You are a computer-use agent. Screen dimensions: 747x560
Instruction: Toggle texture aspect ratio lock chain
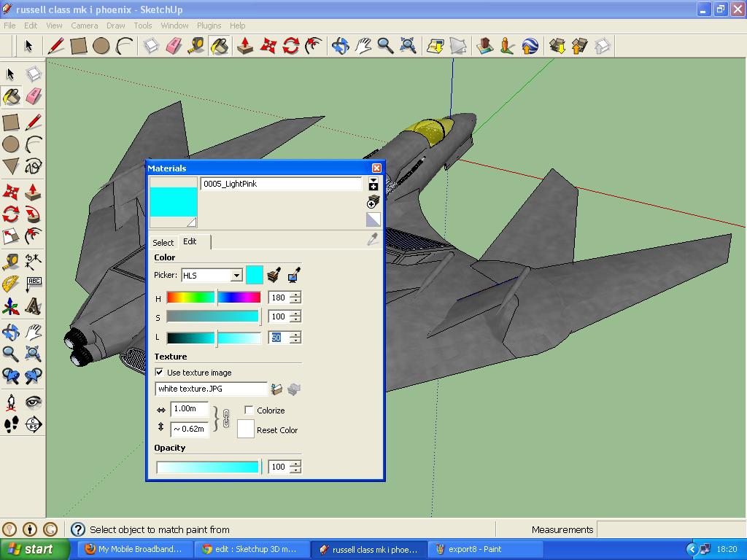coord(226,419)
